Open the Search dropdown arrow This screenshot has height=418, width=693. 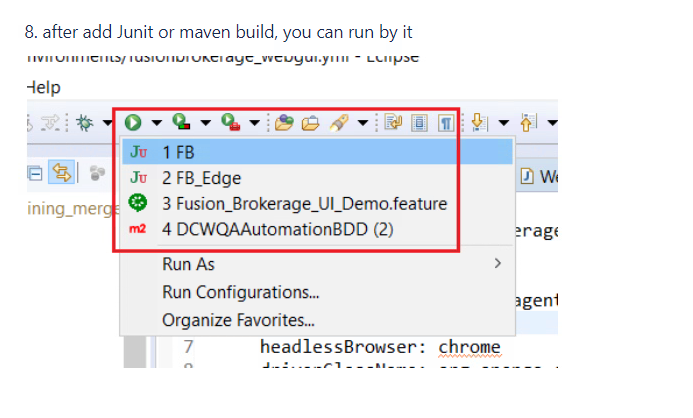363,122
